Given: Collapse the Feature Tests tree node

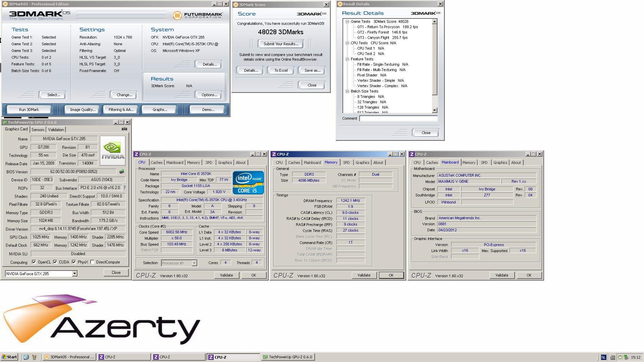Looking at the screenshot, I should tap(347, 59).
